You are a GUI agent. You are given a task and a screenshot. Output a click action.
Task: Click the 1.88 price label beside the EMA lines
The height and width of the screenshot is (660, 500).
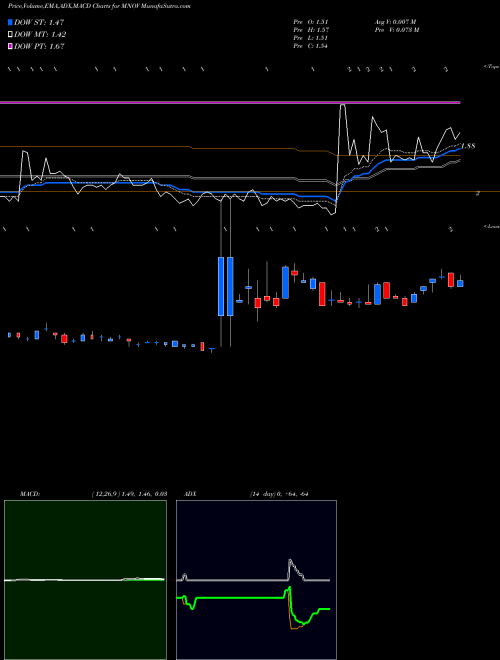pos(468,146)
